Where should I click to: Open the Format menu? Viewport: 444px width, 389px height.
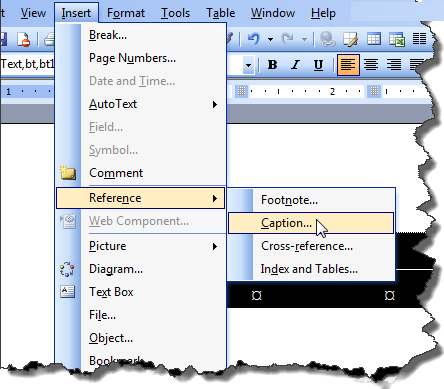[126, 13]
